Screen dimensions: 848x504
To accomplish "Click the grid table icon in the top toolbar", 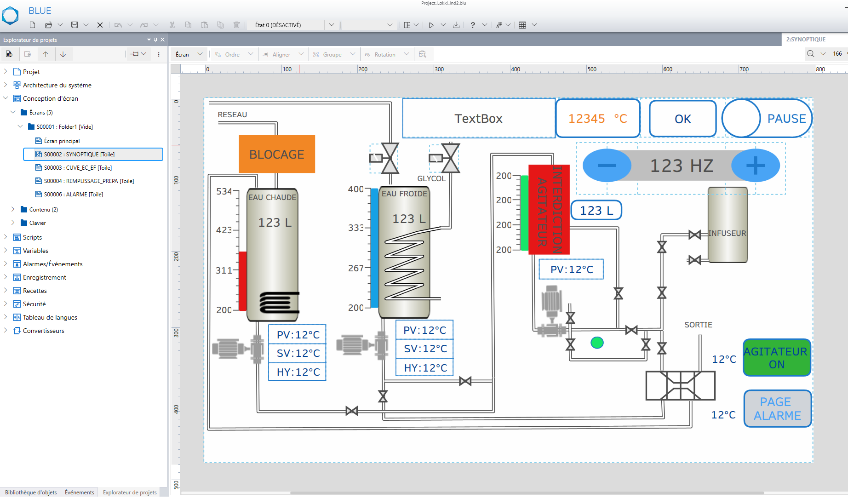I will point(522,25).
